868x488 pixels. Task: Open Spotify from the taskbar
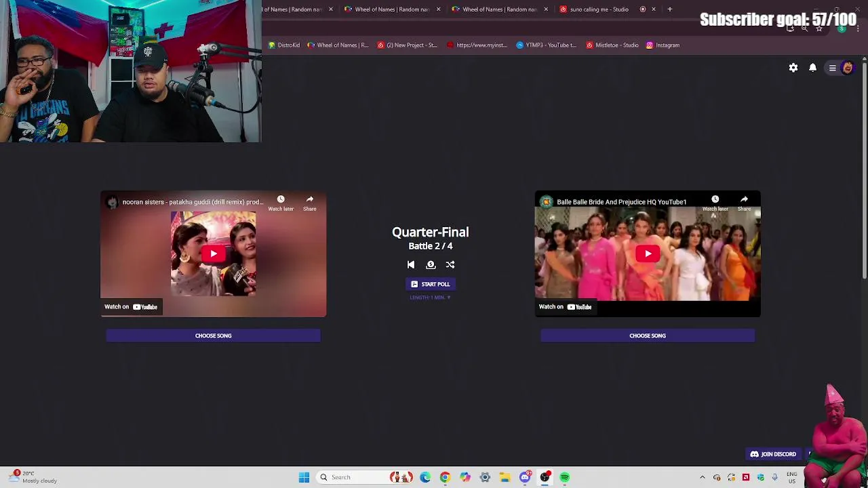pyautogui.click(x=565, y=477)
